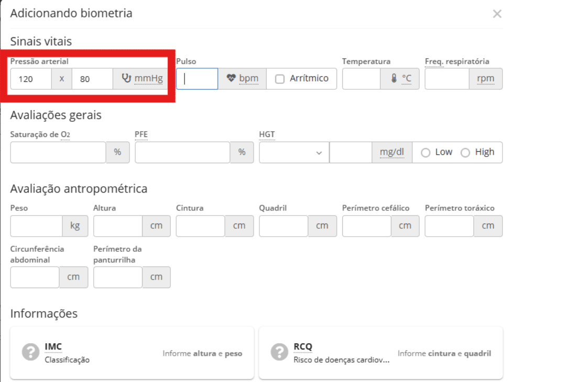Click the systolic pressure field showing 120
The image size is (588, 382).
30,79
